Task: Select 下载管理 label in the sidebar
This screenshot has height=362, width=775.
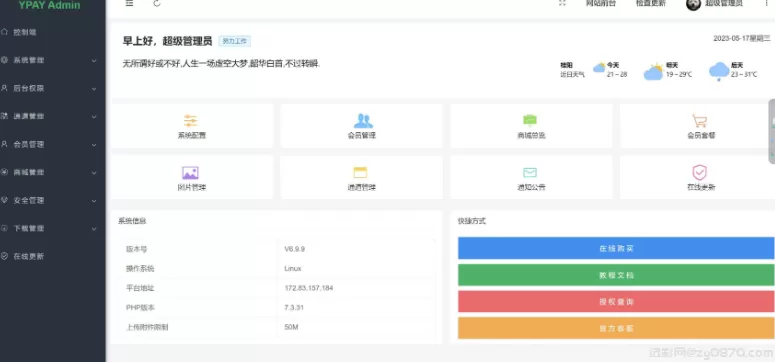Action: (29, 228)
